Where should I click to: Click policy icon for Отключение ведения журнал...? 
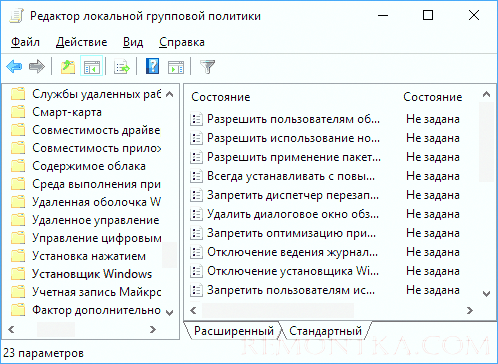[x=196, y=252]
